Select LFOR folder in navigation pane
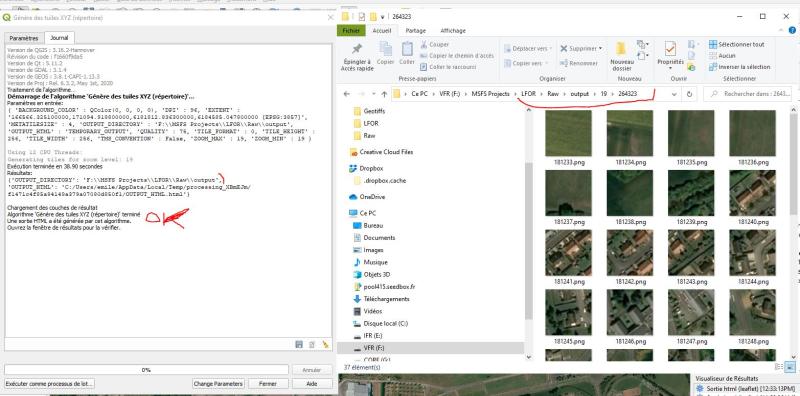 365,123
